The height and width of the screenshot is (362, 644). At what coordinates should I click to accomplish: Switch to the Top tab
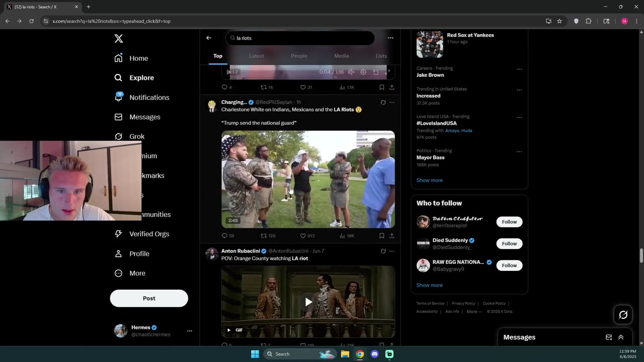tap(218, 56)
